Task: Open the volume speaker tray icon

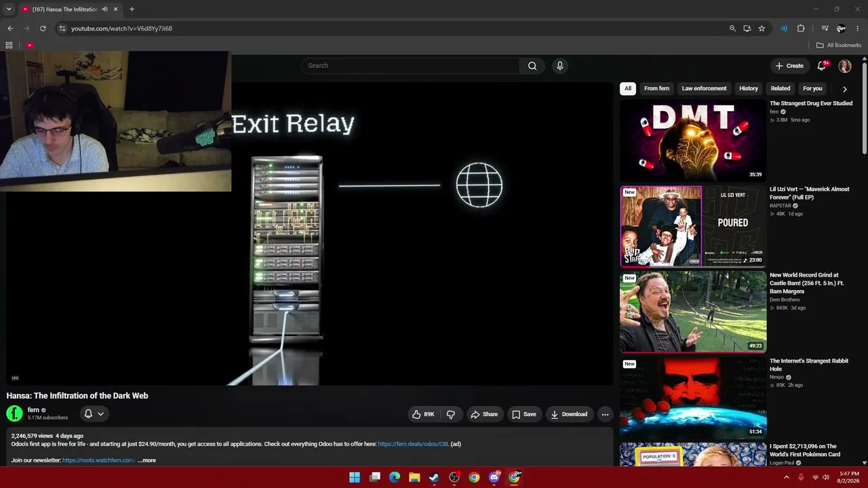Action: [x=826, y=477]
